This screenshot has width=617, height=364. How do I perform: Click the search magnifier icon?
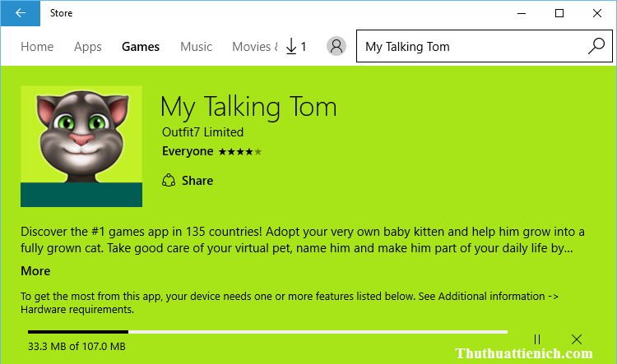point(596,47)
